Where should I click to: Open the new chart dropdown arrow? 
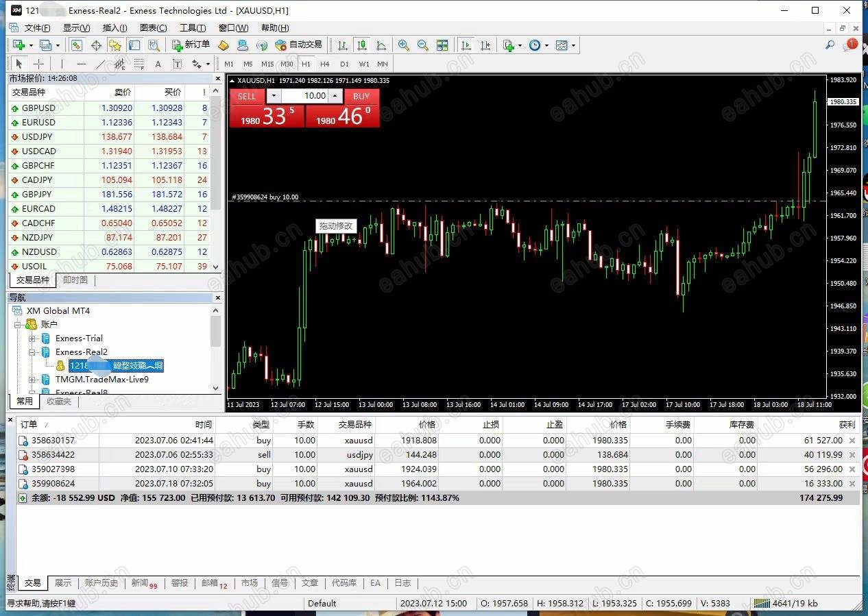tap(31, 45)
